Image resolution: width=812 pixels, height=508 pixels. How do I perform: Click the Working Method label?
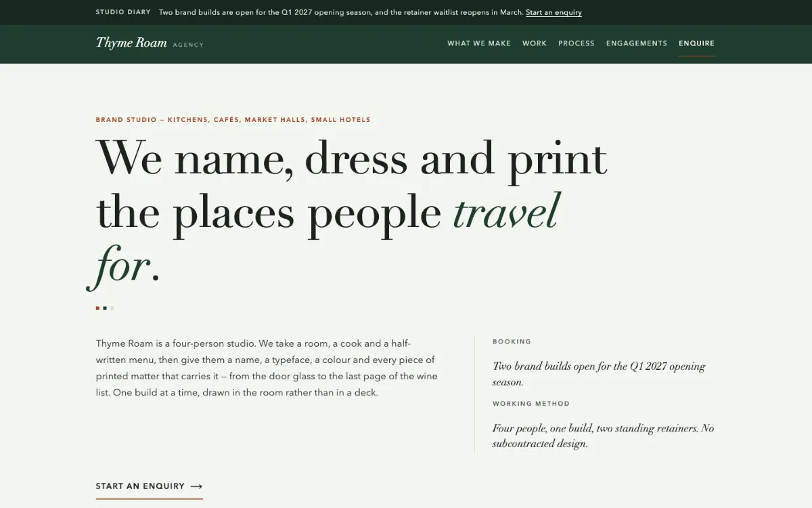tap(531, 404)
